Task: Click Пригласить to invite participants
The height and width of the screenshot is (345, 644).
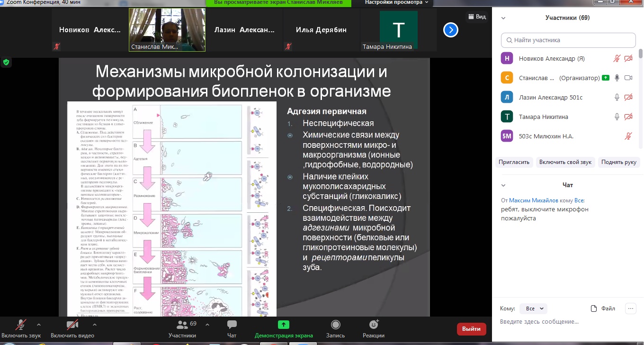Action: (x=514, y=162)
